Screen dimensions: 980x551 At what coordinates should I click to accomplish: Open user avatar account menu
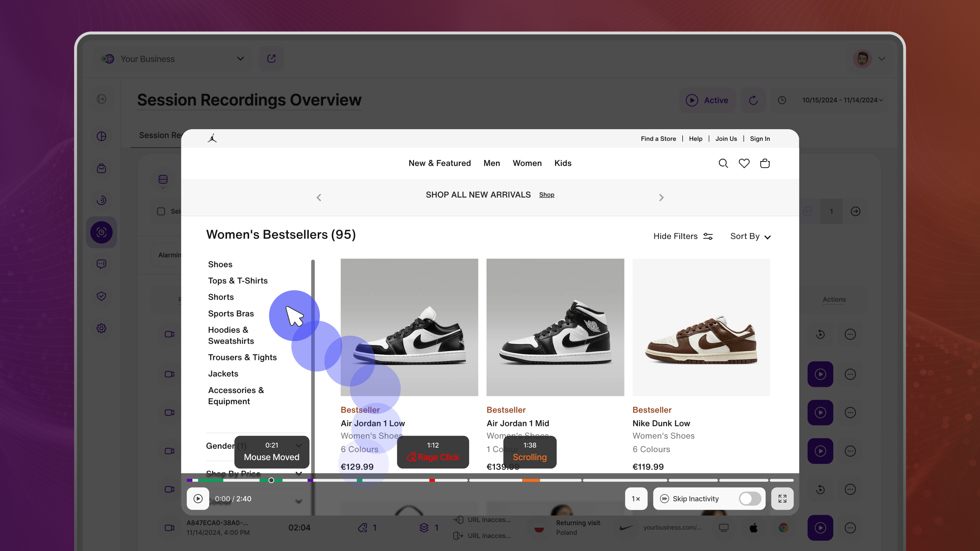870,58
